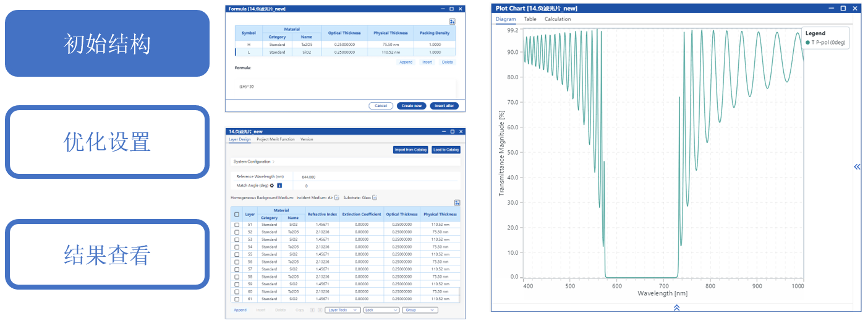Click the T P-pol legend color dot
The width and height of the screenshot is (868, 323).
click(808, 43)
